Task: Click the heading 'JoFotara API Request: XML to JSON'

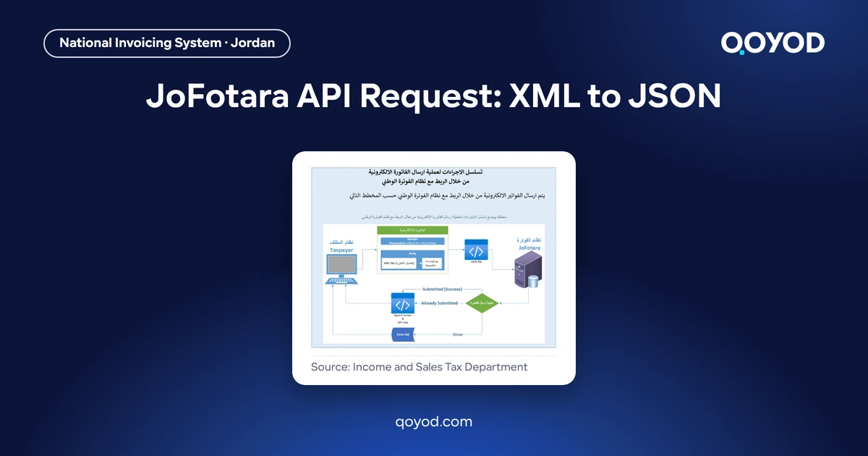Action: (434, 96)
